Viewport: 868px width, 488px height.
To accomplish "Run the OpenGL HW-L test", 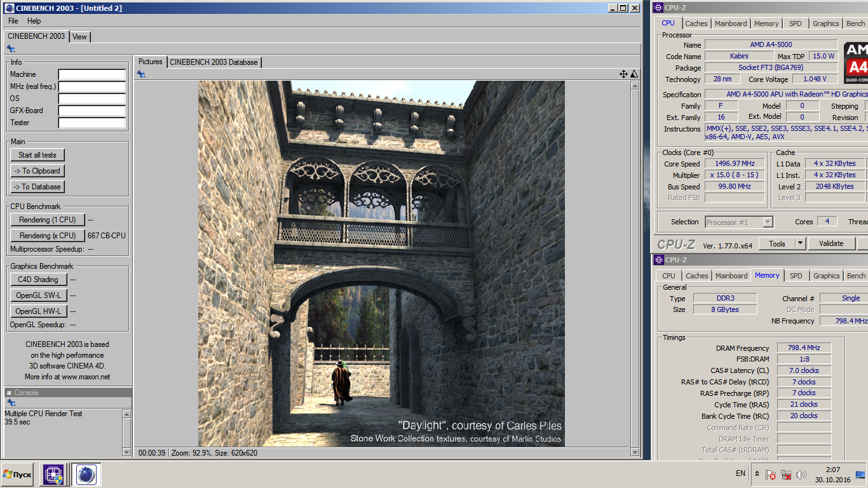I will point(38,311).
